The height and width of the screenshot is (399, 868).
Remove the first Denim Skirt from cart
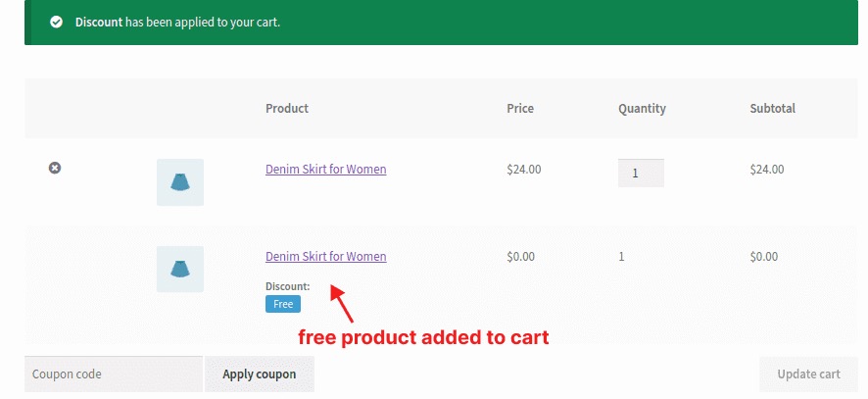(x=54, y=168)
